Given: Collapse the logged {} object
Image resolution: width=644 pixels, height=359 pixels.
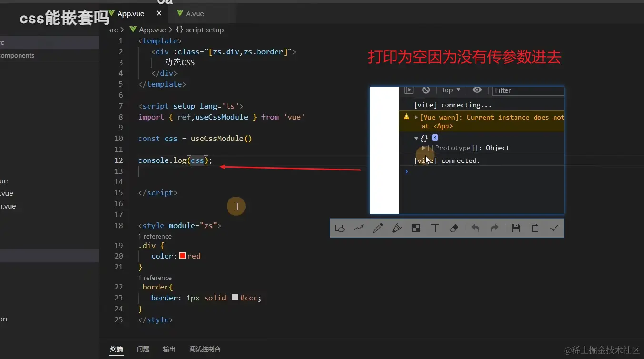Looking at the screenshot, I should [x=416, y=138].
